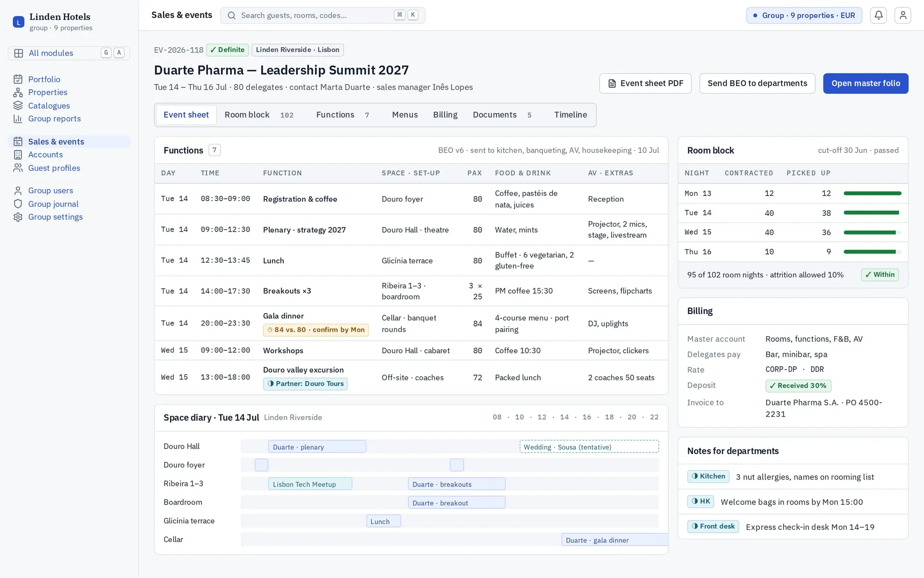Click the Catalogues layers icon
Screen dimensions: 924x578
pyautogui.click(x=18, y=105)
